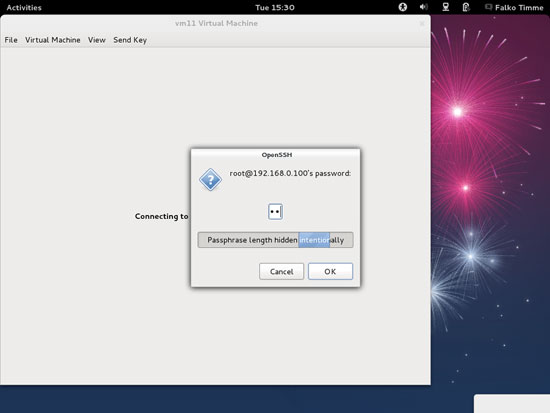The width and height of the screenshot is (550, 413).
Task: Click the Passphrase length hidden progress bar
Action: 275,240
